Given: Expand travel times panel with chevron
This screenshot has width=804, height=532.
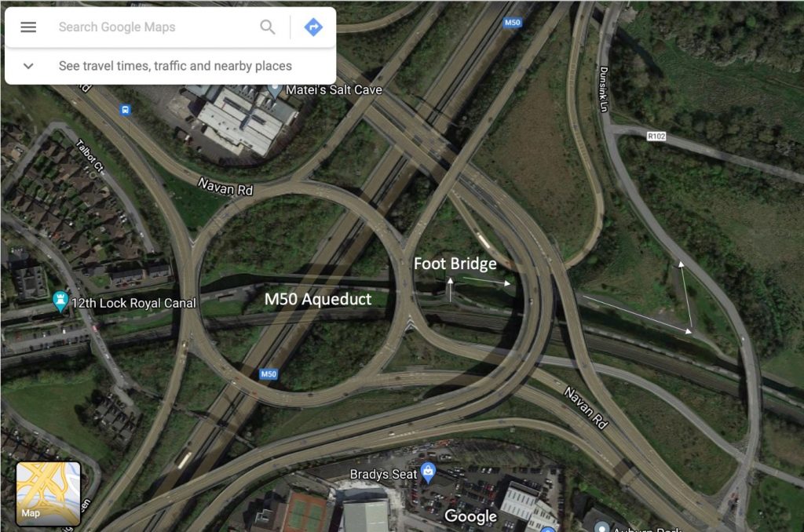Looking at the screenshot, I should click(29, 66).
